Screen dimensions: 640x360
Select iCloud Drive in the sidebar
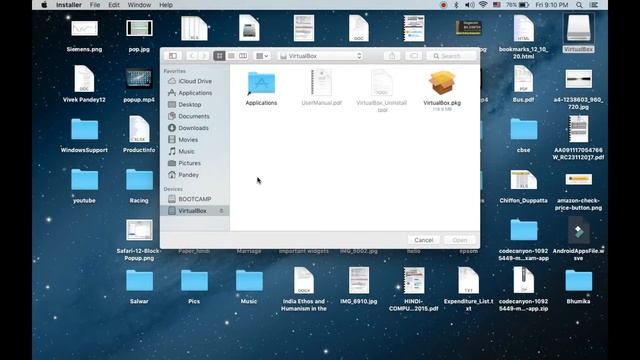tap(190, 81)
